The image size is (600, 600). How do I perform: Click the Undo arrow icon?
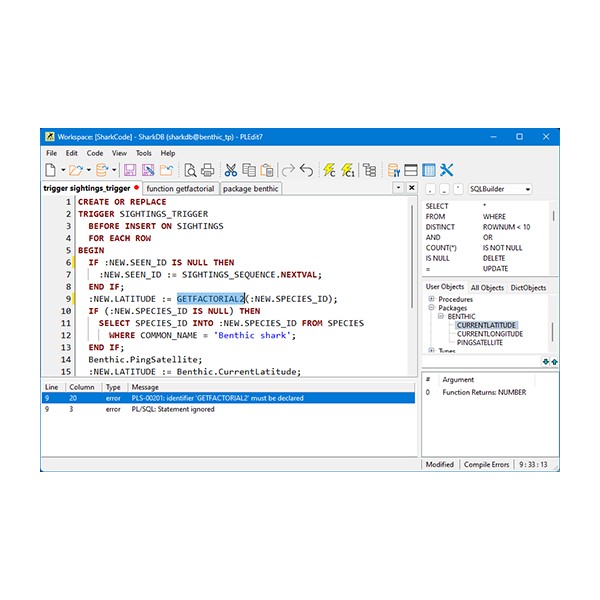[x=306, y=170]
